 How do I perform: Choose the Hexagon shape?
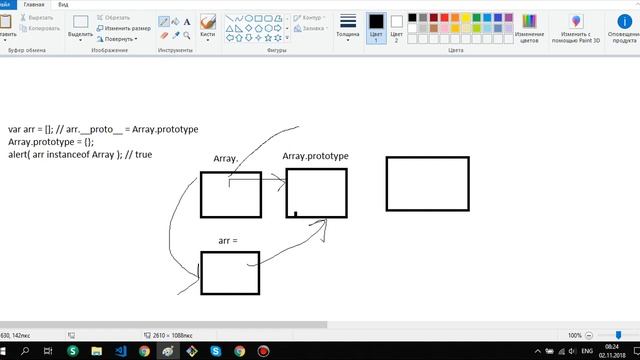tap(268, 29)
